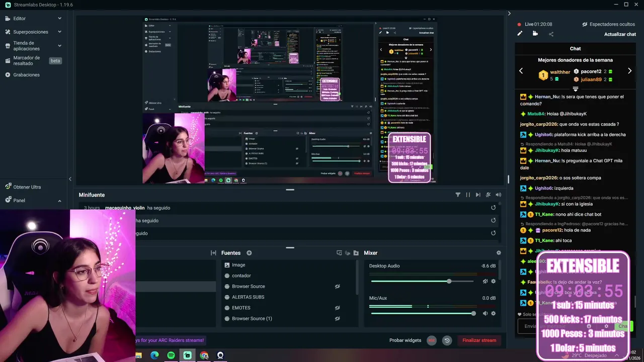Screen dimensions: 644x362
Task: Show the hidden Browser Source
Action: [x=338, y=286]
